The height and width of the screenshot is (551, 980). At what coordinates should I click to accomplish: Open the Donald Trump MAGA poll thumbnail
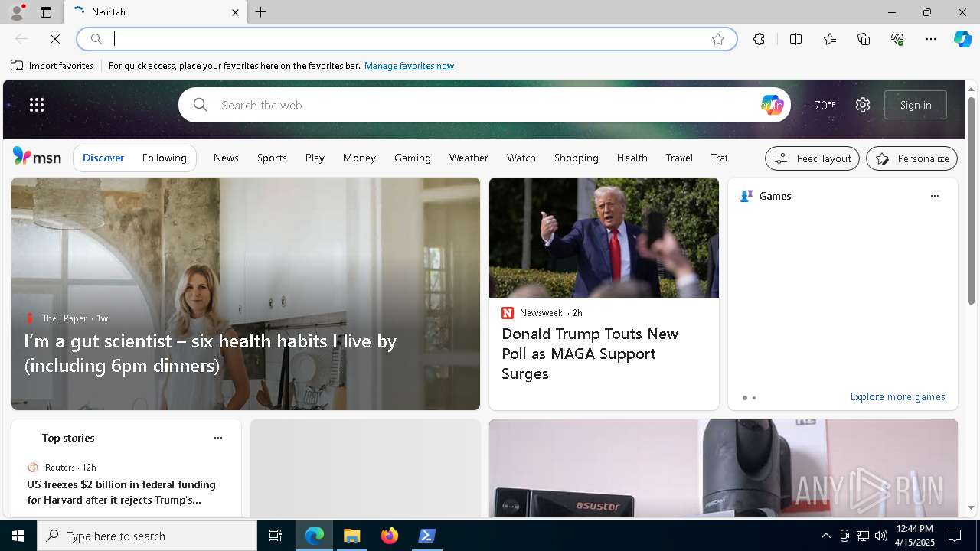tap(604, 238)
